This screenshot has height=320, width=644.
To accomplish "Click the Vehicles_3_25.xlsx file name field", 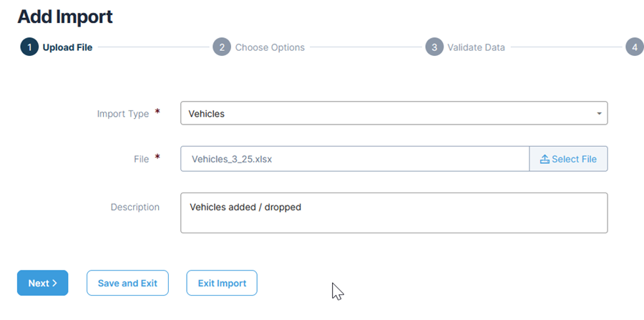I will [x=354, y=159].
